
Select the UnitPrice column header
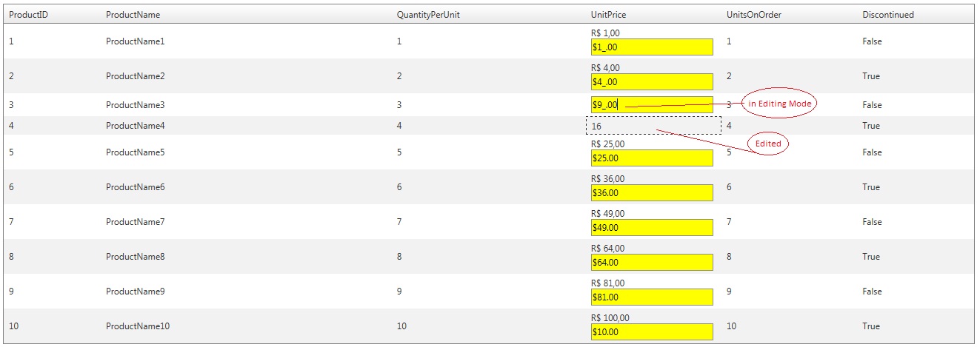(609, 15)
